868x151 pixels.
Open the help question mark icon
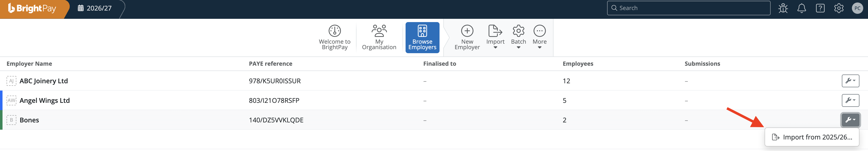[x=820, y=8]
